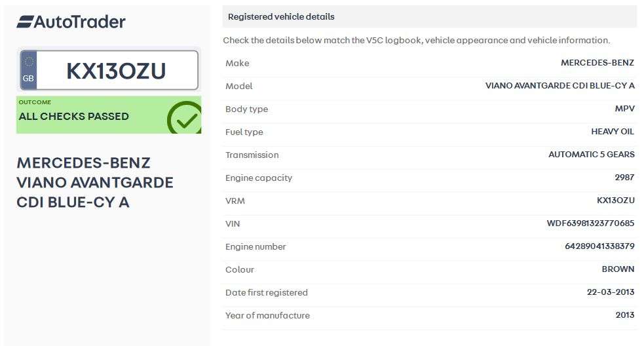Click the Year of manufacture value 2013
Viewport: 644px width, 346px height.
pyautogui.click(x=624, y=315)
